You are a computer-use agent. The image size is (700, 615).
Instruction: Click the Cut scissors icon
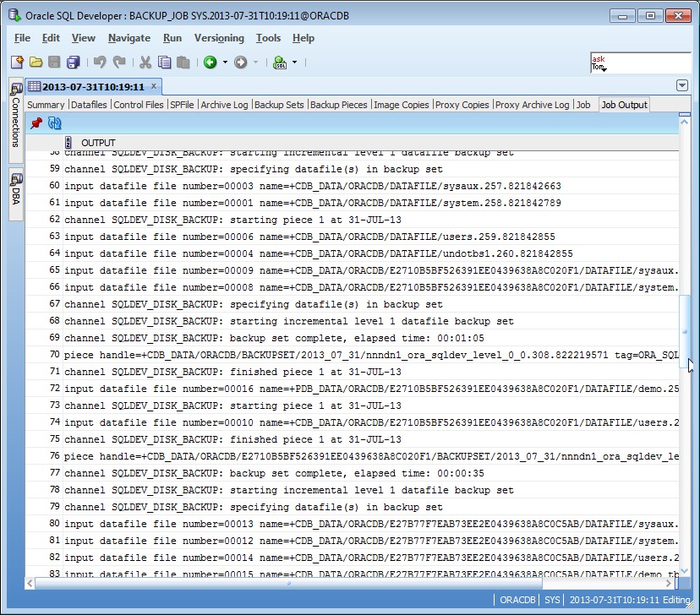point(145,62)
